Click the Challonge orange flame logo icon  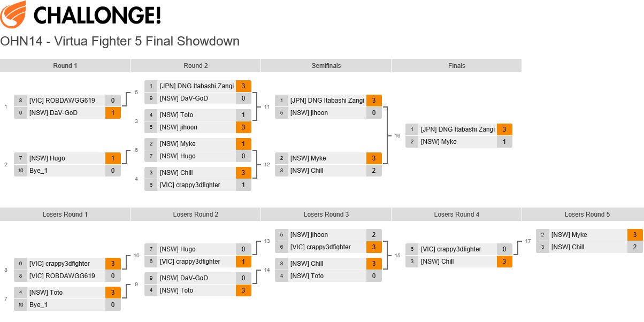[13, 14]
